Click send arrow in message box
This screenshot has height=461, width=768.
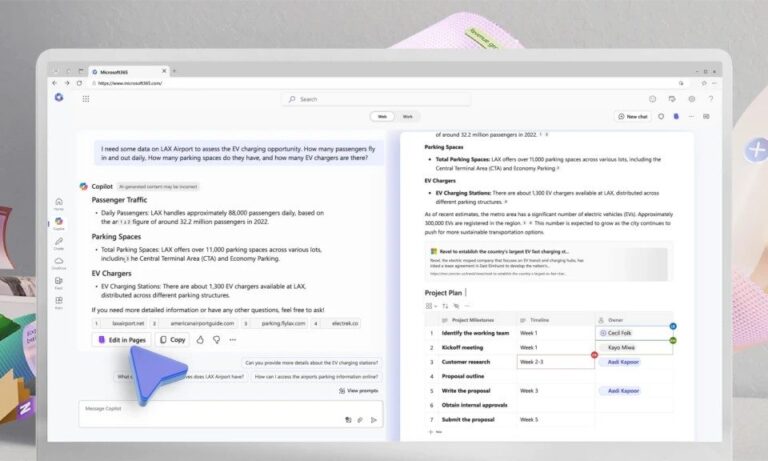[x=374, y=420]
